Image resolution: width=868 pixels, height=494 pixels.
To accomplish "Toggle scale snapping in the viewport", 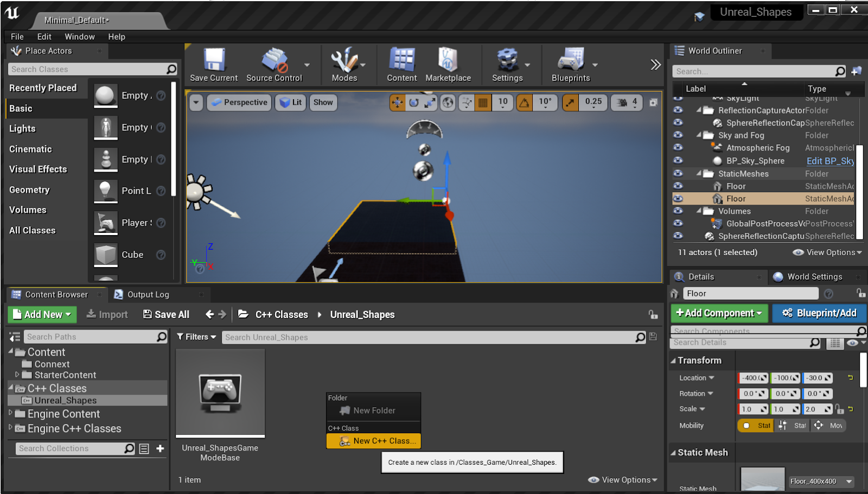I will click(x=570, y=102).
